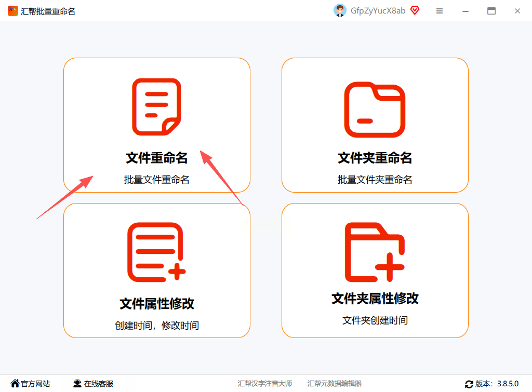Screen dimensions: 532x392
Task: Open the 官方网站 link
Action: pos(35,384)
